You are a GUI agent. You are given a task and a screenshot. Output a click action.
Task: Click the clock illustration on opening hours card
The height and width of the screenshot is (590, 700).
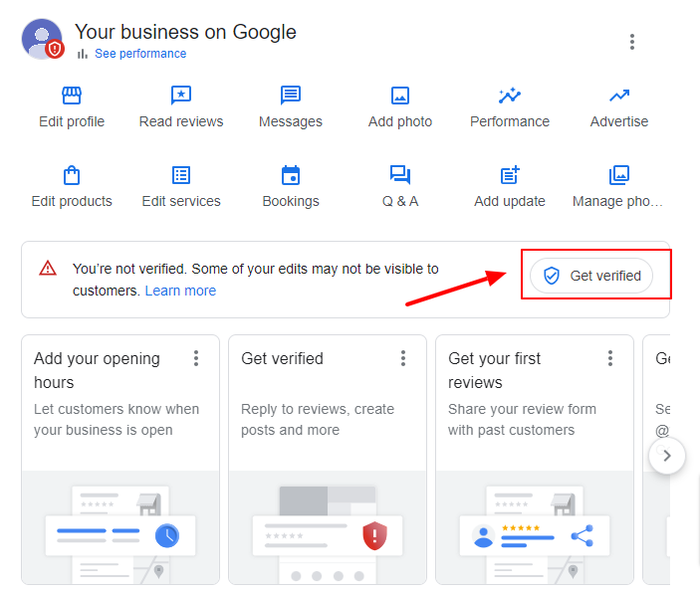(x=167, y=535)
